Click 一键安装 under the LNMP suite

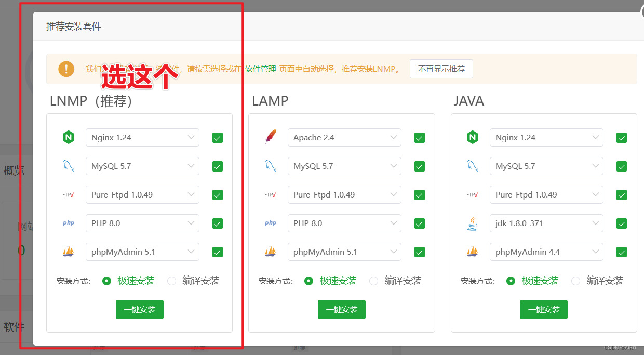(139, 309)
